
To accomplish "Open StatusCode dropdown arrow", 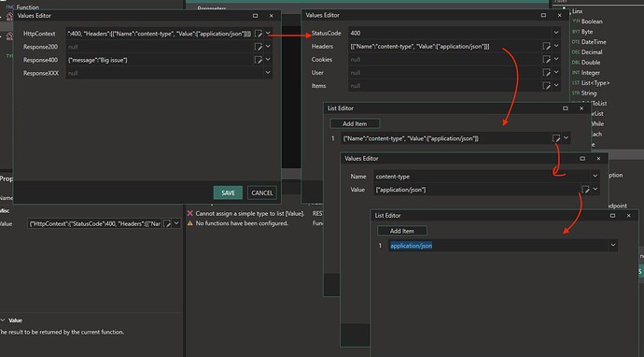I will click(556, 33).
